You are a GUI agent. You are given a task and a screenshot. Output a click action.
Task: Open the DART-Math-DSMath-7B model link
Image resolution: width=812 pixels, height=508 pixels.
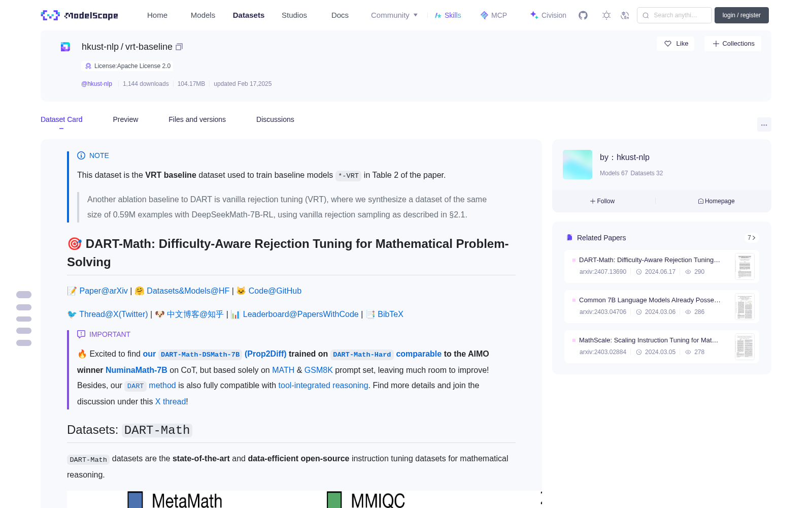click(x=200, y=355)
